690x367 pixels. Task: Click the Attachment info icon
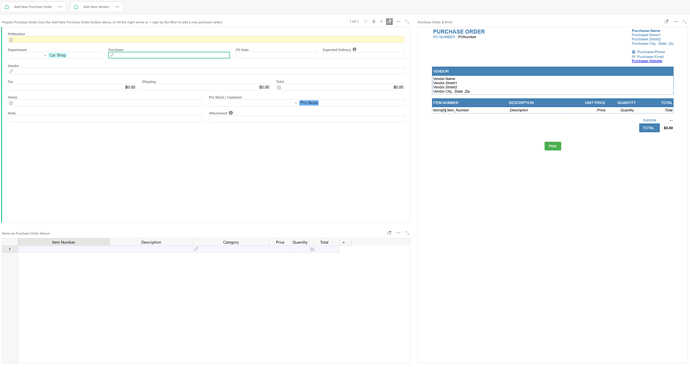coord(231,113)
